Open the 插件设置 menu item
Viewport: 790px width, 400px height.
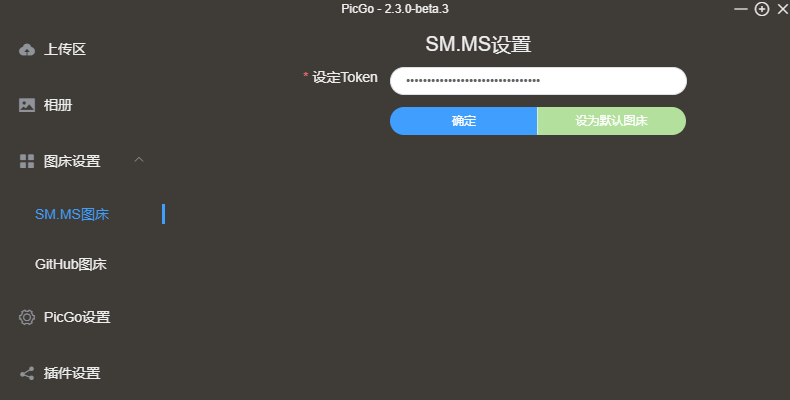(x=72, y=373)
